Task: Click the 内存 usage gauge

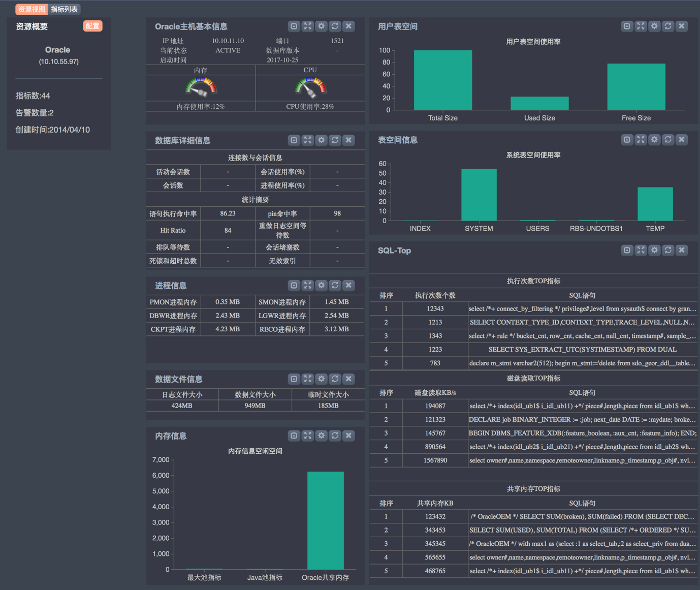Action: [x=201, y=87]
